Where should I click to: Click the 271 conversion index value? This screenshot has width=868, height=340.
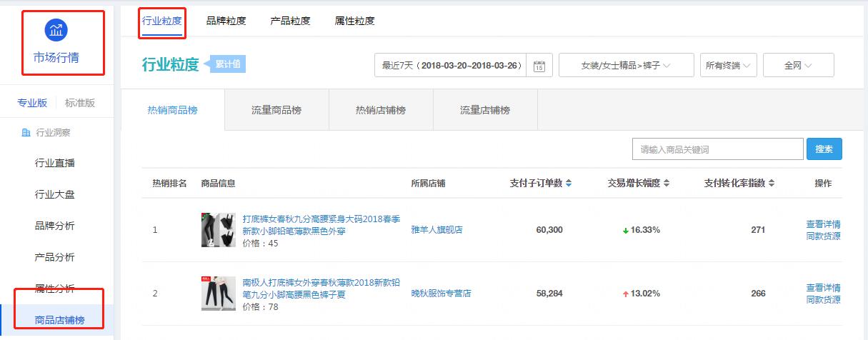tap(758, 230)
